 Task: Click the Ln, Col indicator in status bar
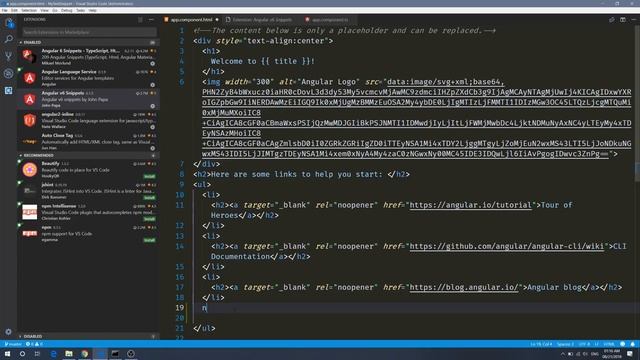(x=541, y=344)
